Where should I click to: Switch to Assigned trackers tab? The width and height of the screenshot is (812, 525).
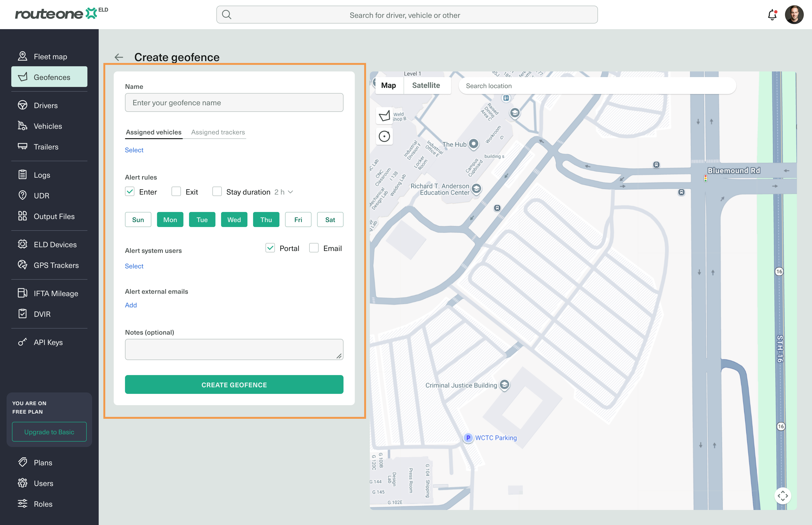click(x=218, y=132)
